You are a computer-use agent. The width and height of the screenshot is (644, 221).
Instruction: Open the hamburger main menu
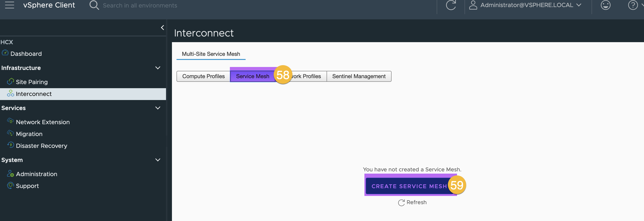[10, 5]
